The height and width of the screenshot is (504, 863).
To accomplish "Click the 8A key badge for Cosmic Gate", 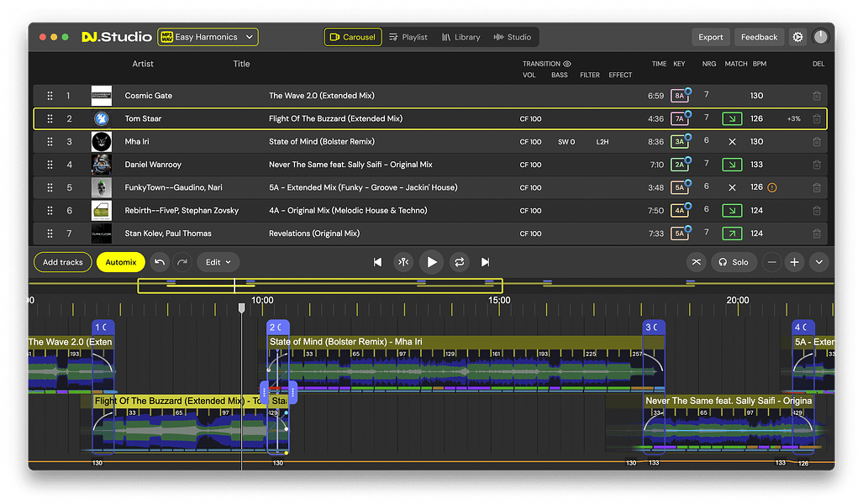I will coord(680,96).
